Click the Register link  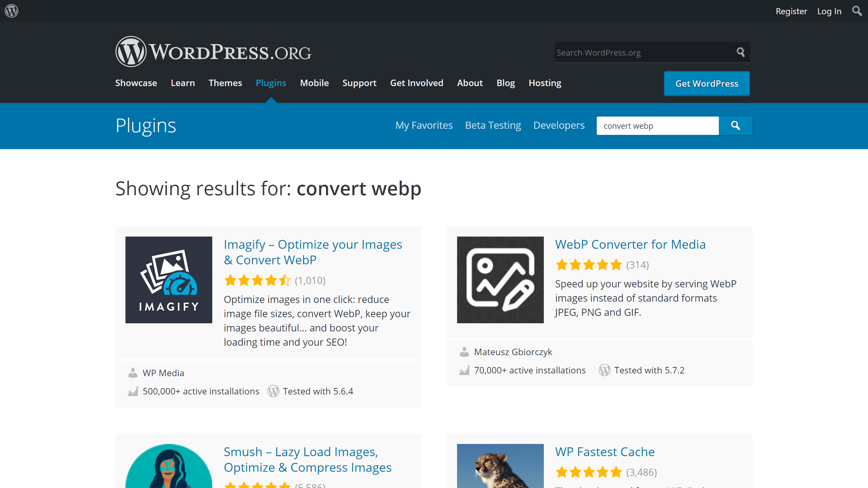tap(791, 11)
